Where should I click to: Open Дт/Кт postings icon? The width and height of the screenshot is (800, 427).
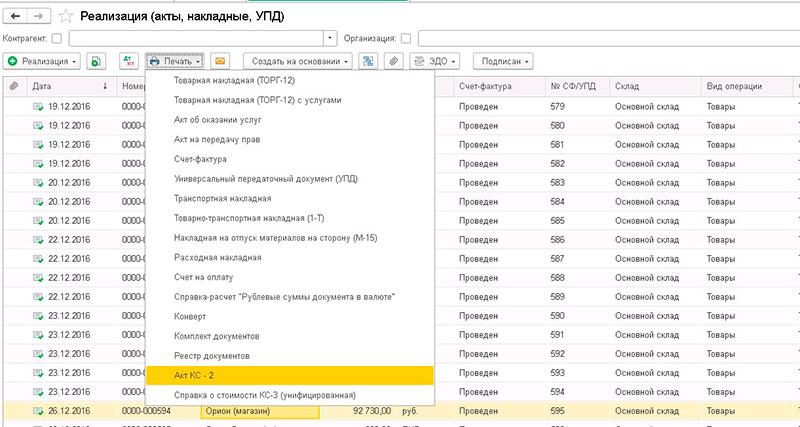click(128, 62)
